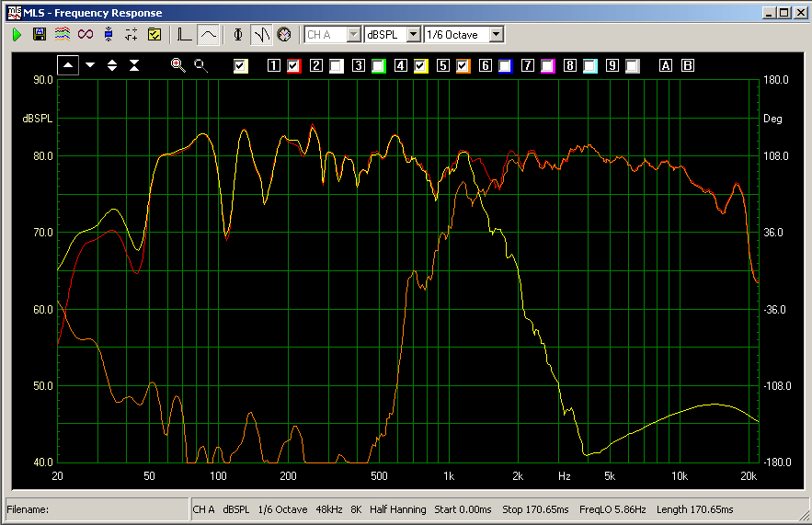
Task: Click the 48kHz sample rate in the status bar
Action: point(329,509)
